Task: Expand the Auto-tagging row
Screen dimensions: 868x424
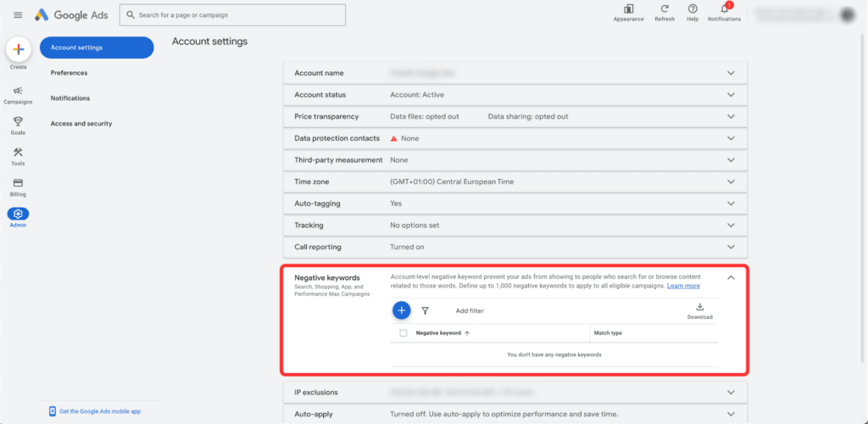Action: click(731, 204)
